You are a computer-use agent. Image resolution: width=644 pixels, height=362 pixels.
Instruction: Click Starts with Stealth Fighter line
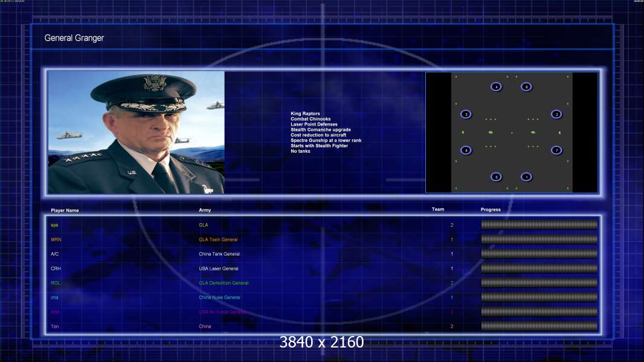point(319,145)
